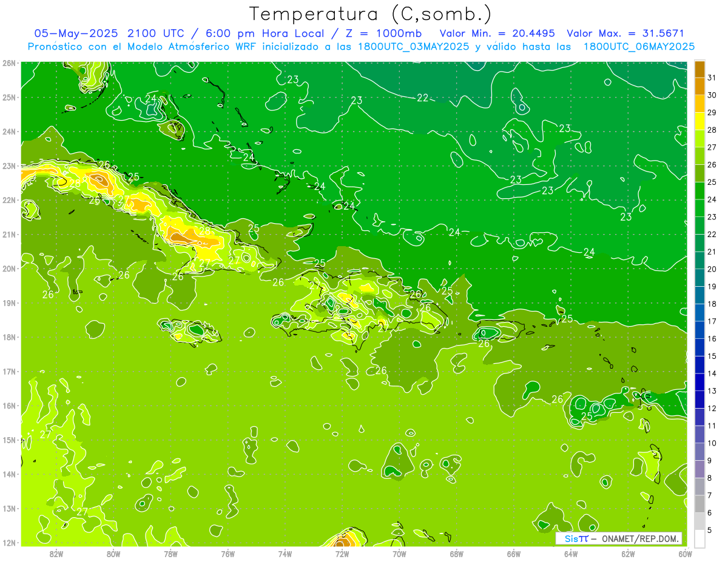Pick the legend swatch between 30 and 31
728x562 pixels.
(x=699, y=87)
